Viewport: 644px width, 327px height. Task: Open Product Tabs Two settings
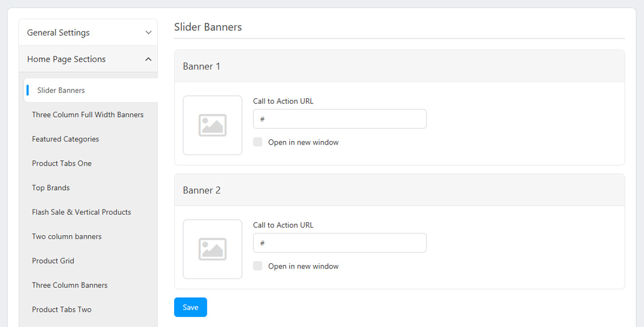[62, 310]
